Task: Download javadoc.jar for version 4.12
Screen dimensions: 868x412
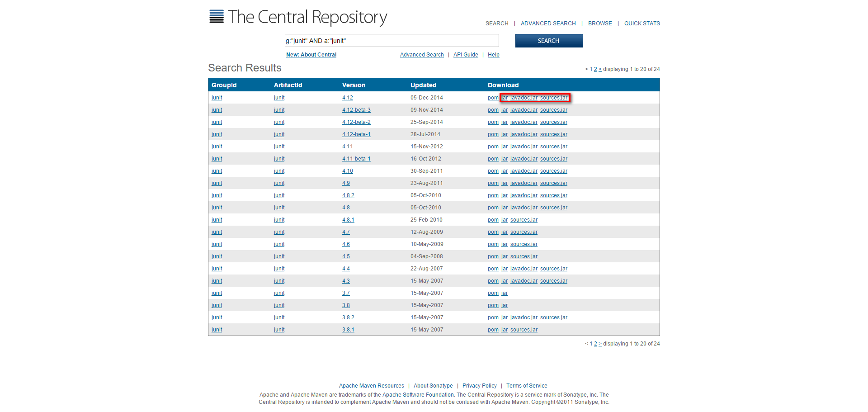Action: tap(524, 98)
